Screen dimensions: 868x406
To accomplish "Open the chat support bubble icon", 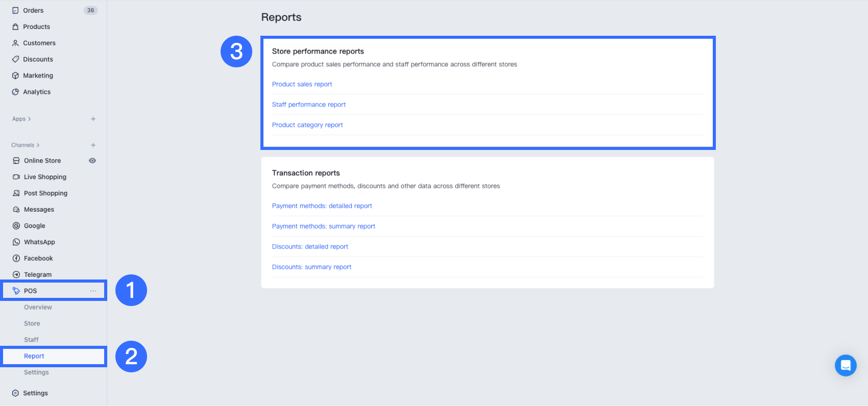I will tap(846, 365).
